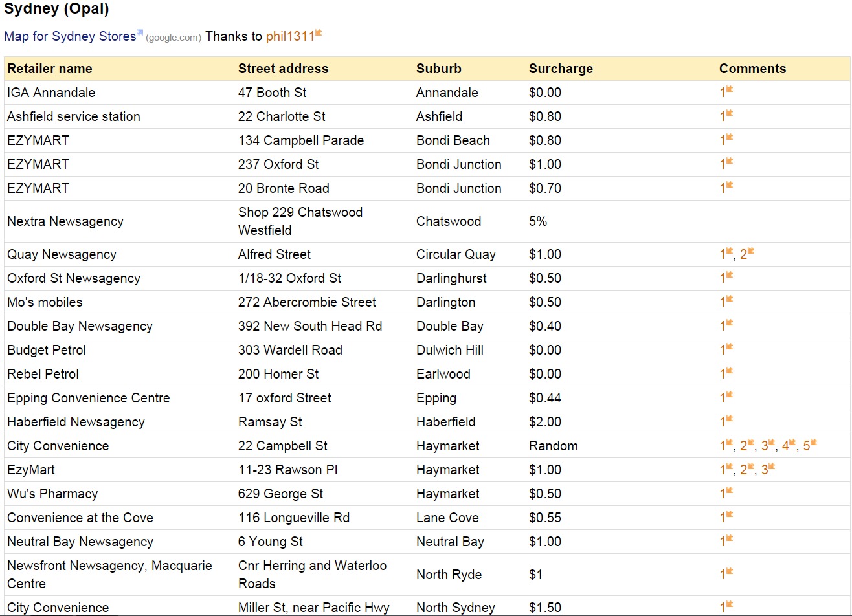Select the Shop 229 Chatswood Westfield address
Image resolution: width=852 pixels, height=616 pixels.
(300, 221)
